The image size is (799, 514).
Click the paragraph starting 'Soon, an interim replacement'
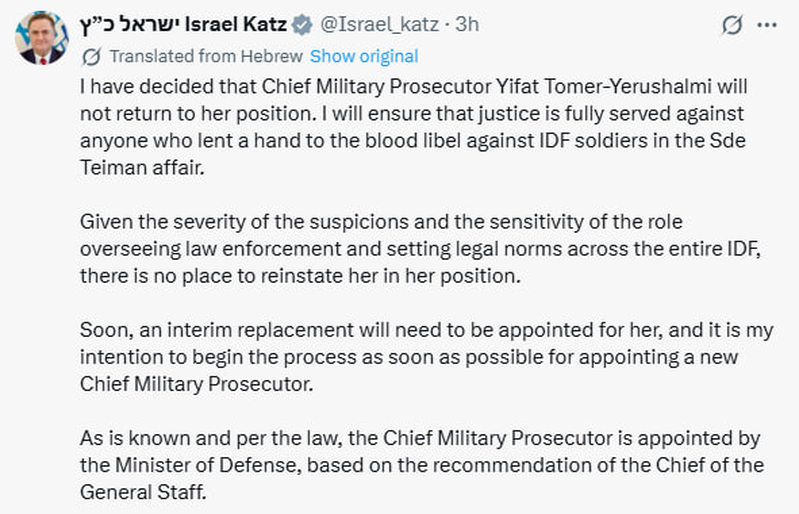(400, 355)
